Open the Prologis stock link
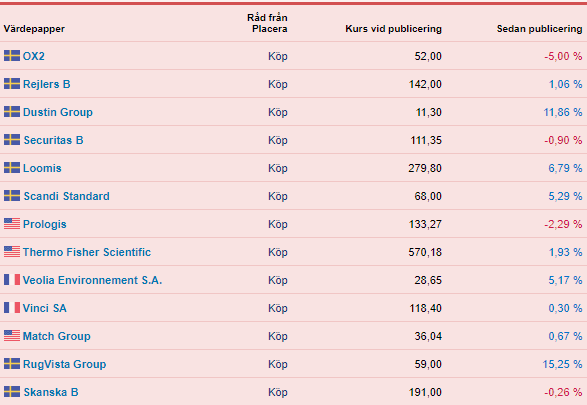The width and height of the screenshot is (587, 405). 45,224
